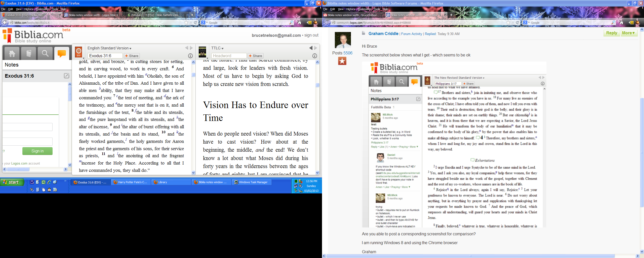The image size is (644, 258).
Task: Go to previous passage in ESV panel
Action: 187,48
